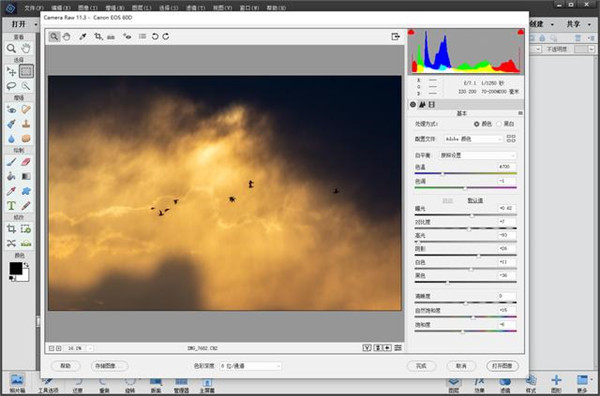Open the White Balance (白平衡) dropdown

[x=477, y=155]
